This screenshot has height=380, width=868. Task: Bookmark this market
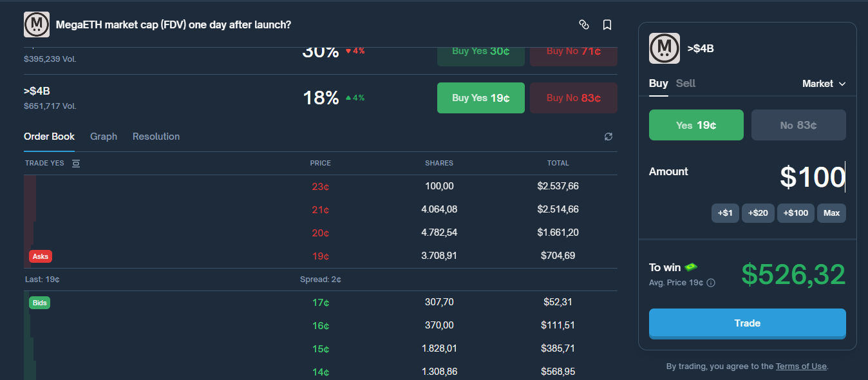pyautogui.click(x=607, y=24)
